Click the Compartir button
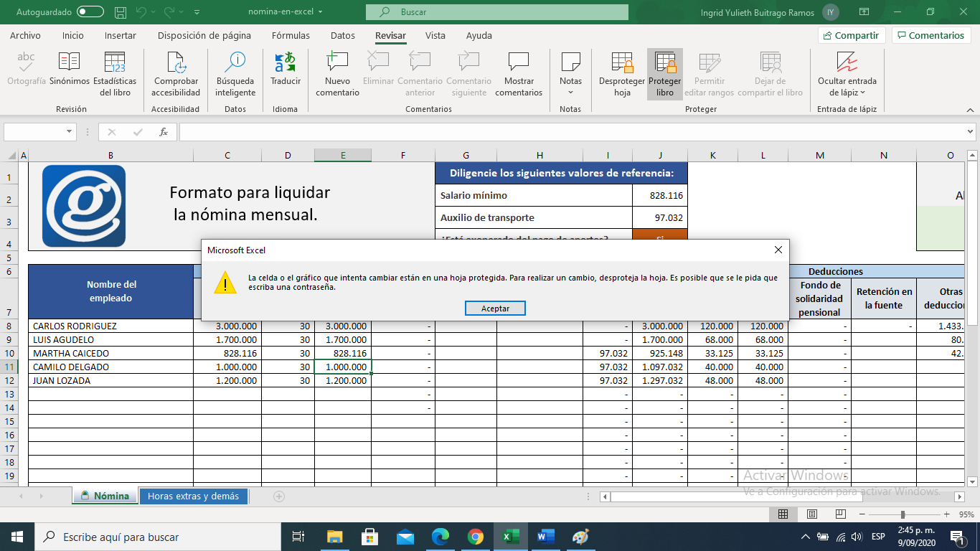 [x=852, y=35]
